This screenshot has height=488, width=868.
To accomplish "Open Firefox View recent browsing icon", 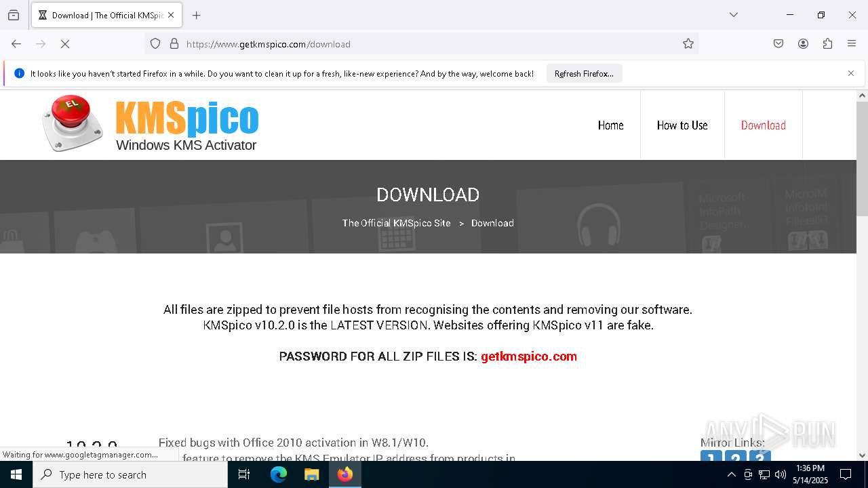I will click(14, 15).
